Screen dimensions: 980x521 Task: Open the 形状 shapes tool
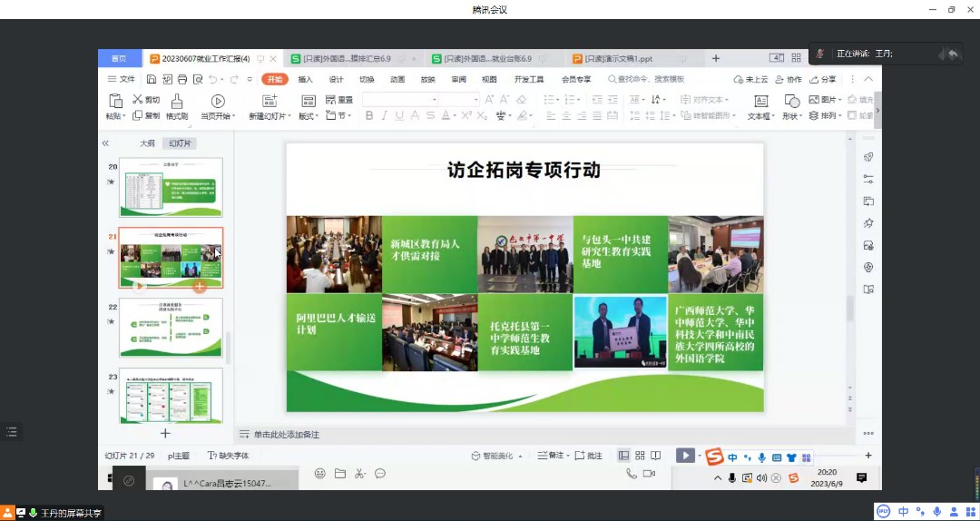[x=792, y=106]
